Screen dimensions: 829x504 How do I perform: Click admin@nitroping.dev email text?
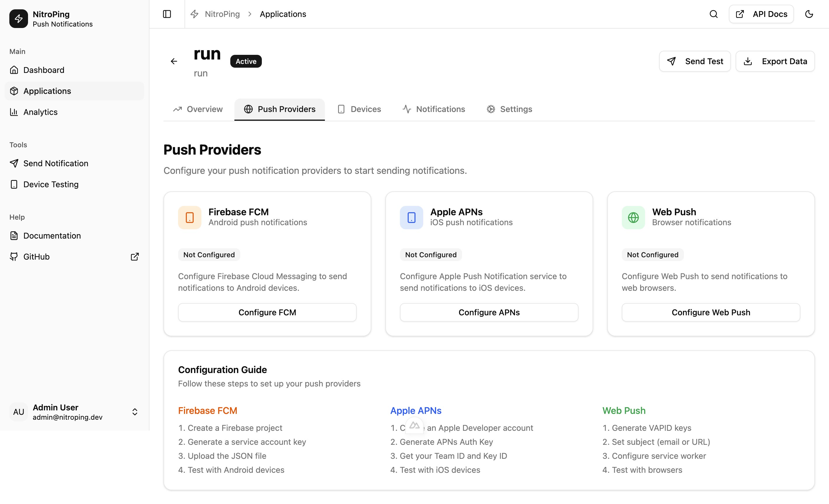click(x=68, y=417)
